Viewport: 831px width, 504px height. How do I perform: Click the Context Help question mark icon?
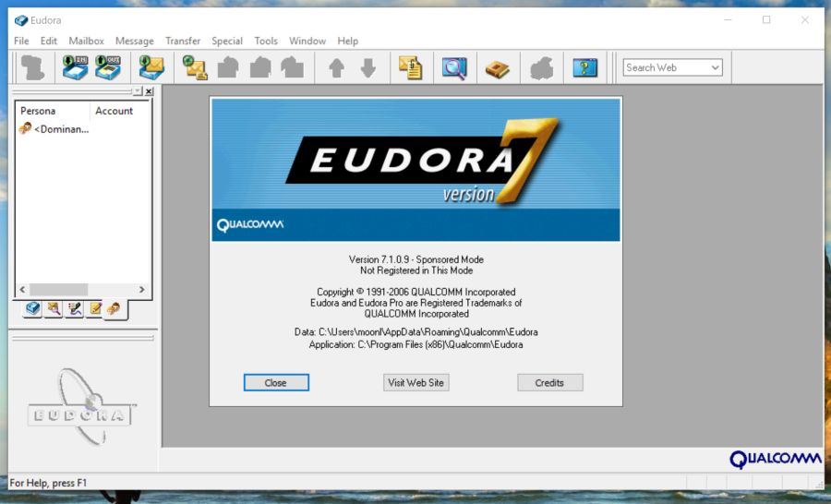click(x=584, y=67)
